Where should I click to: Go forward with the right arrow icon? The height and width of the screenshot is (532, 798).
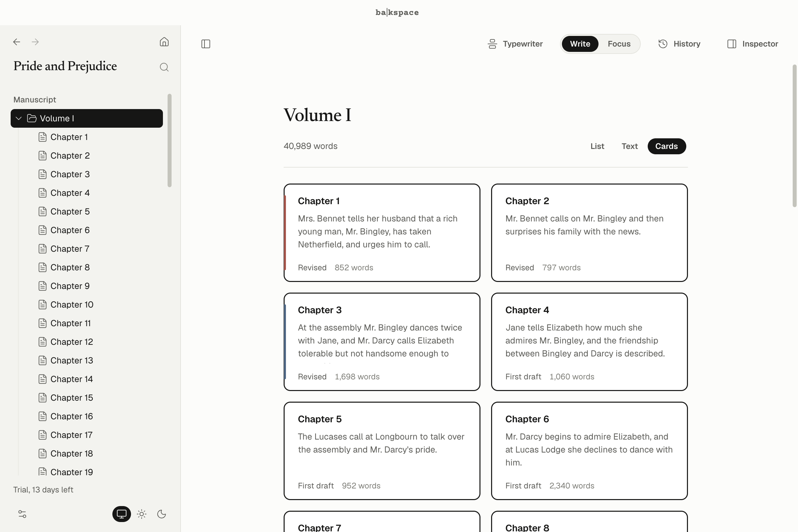35,42
